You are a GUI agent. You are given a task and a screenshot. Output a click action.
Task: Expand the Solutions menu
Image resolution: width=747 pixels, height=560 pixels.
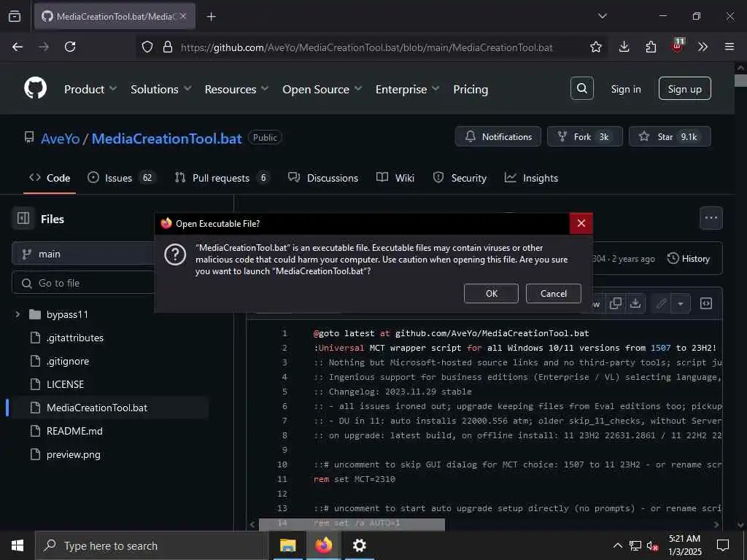pos(160,89)
